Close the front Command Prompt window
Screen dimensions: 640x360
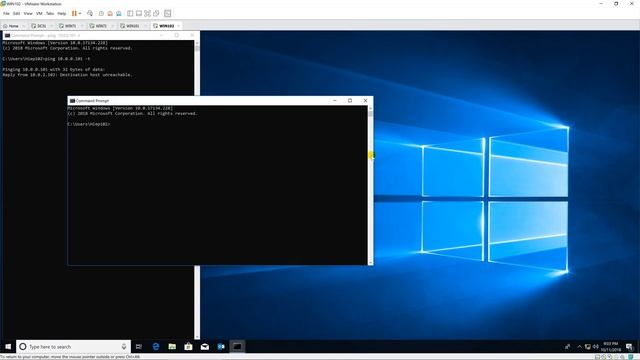pyautogui.click(x=365, y=100)
